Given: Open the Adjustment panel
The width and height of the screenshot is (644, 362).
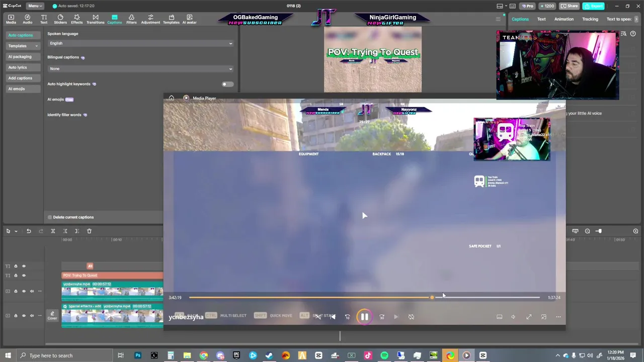Looking at the screenshot, I should (150, 19).
